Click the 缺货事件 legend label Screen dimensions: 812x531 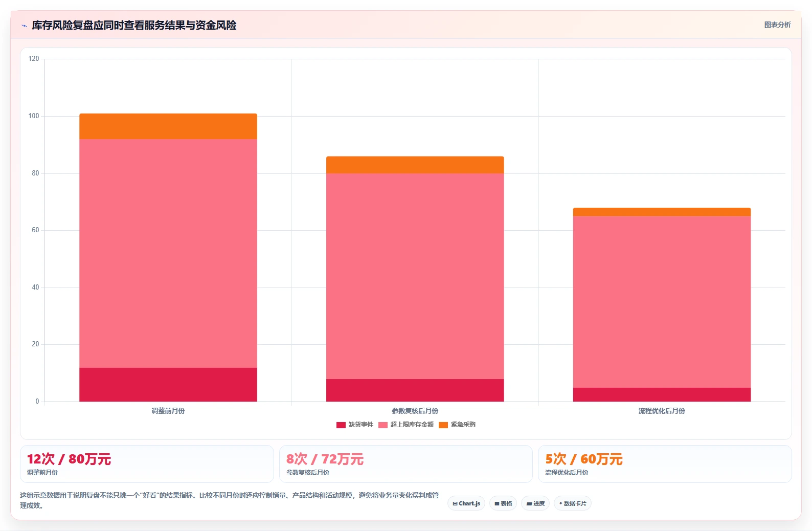(361, 425)
